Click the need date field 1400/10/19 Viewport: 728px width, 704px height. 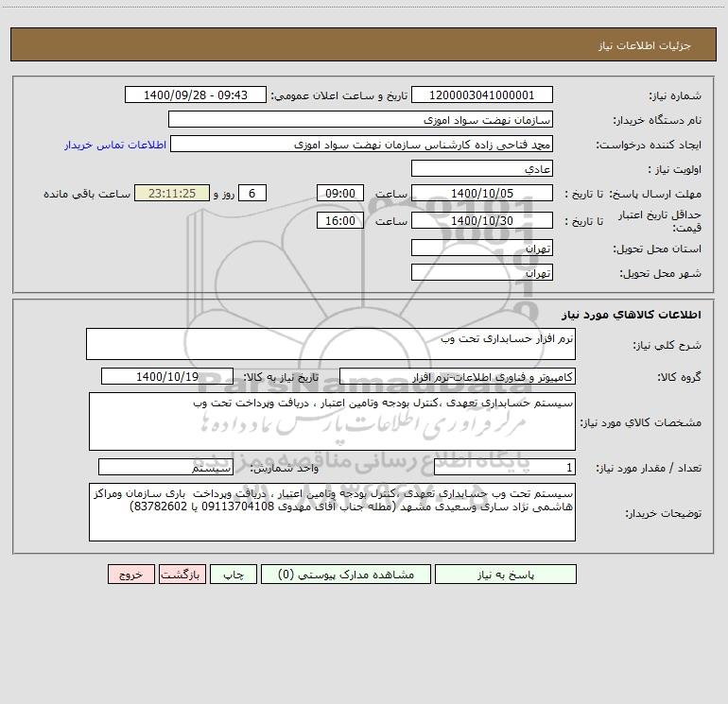point(167,376)
